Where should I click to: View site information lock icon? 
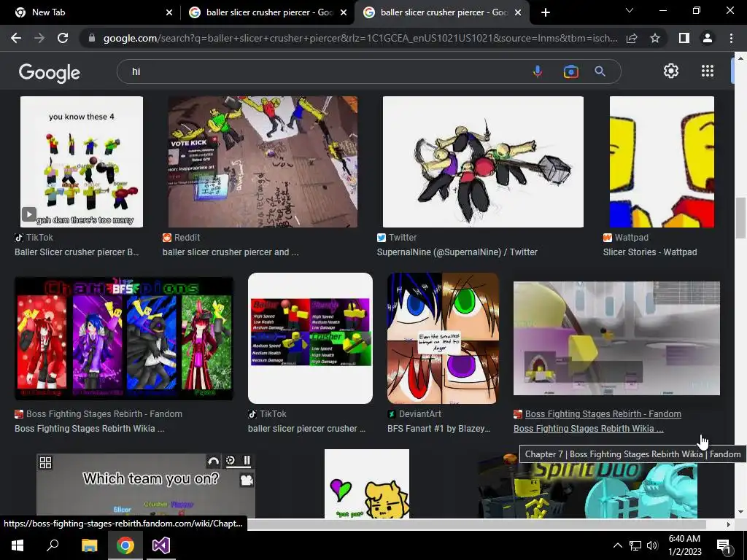[x=92, y=38]
